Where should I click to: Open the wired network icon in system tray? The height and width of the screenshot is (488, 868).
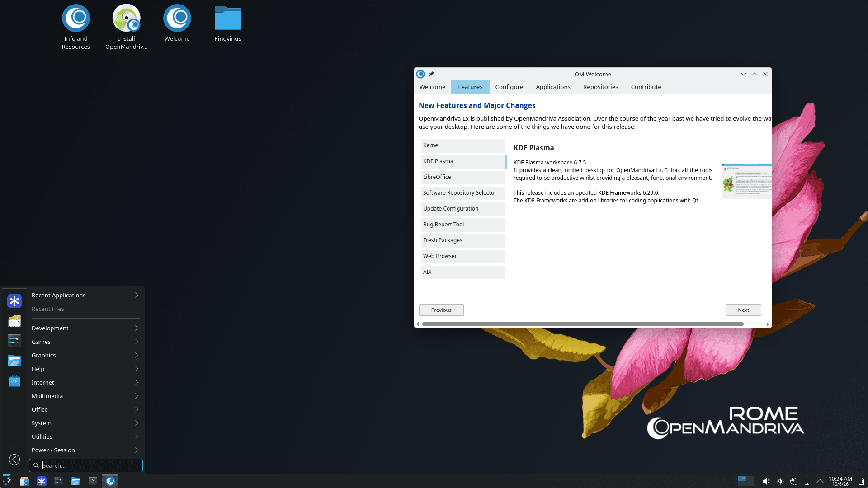click(x=807, y=481)
